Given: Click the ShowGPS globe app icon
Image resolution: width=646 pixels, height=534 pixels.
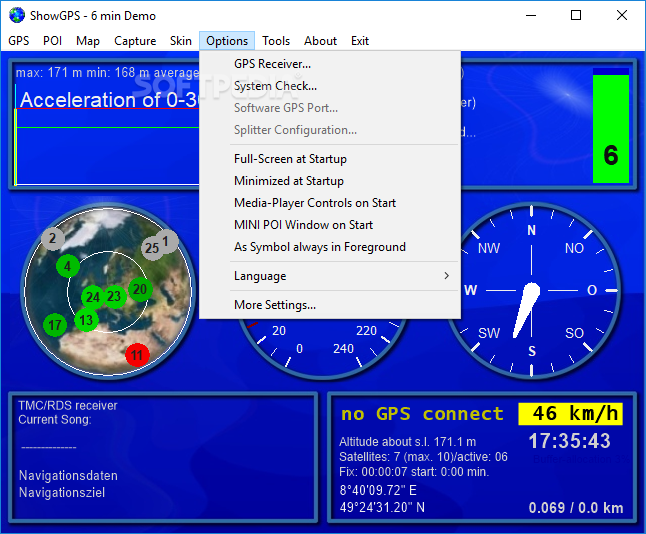Looking at the screenshot, I should pyautogui.click(x=17, y=15).
